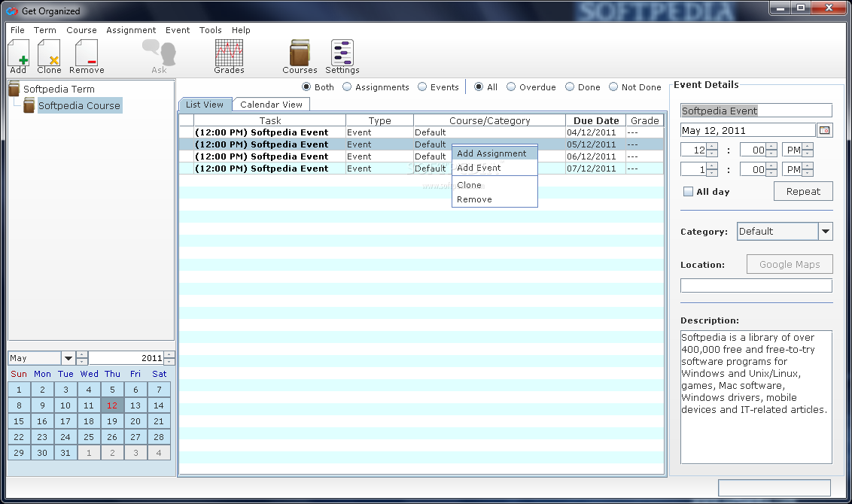Viewport: 852px width, 504px height.
Task: Select day 12 in the mini calendar
Action: (112, 405)
